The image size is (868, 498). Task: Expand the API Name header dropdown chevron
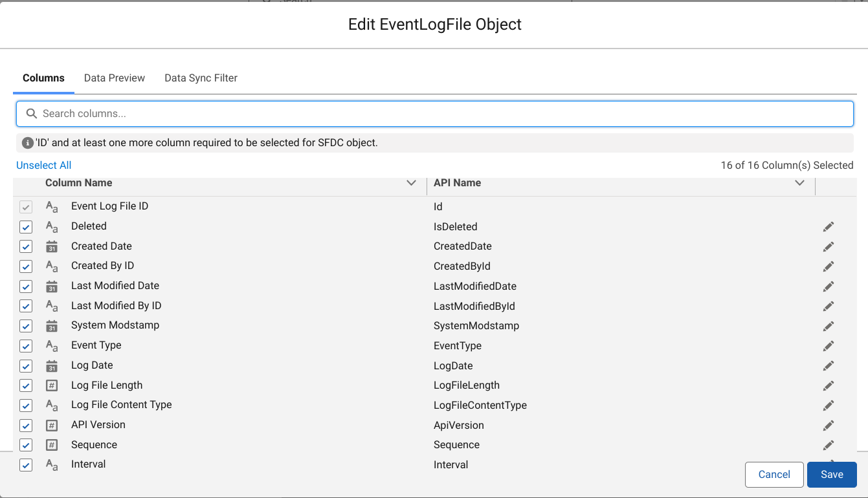(x=799, y=183)
